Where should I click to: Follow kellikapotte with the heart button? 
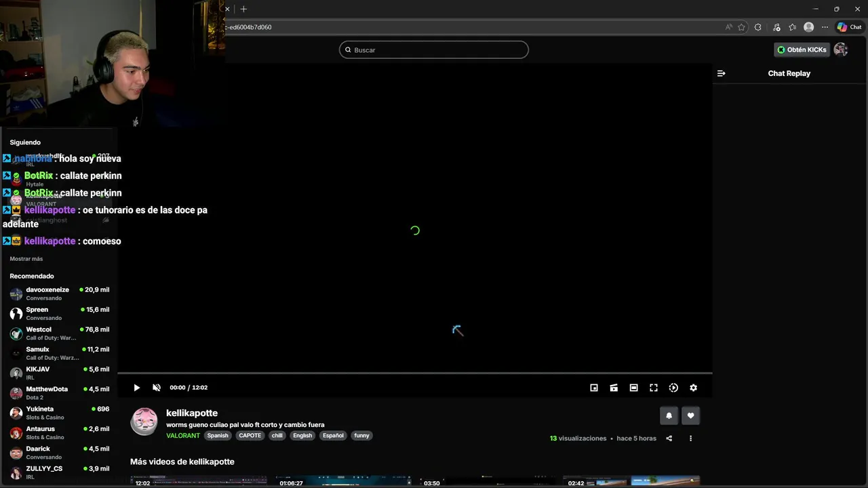pyautogui.click(x=690, y=415)
